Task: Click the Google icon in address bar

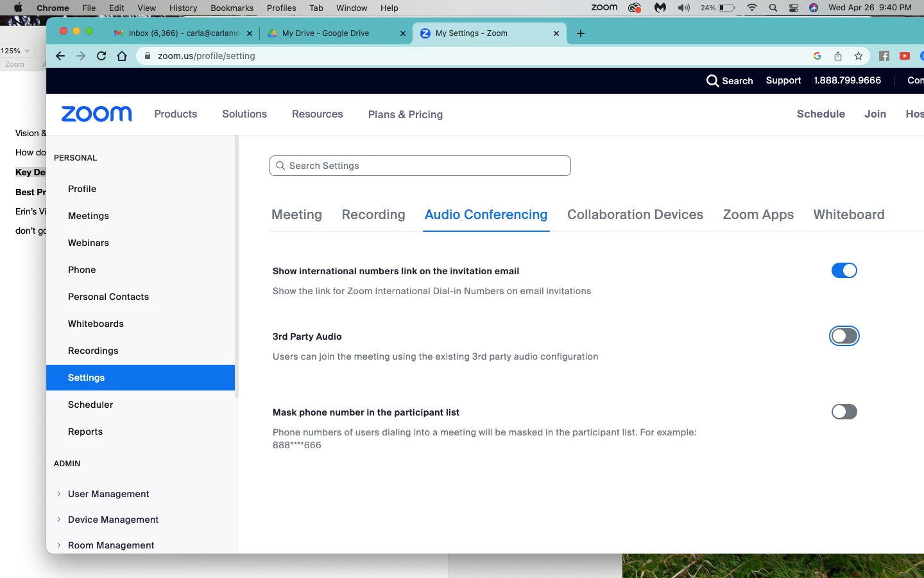Action: point(817,56)
